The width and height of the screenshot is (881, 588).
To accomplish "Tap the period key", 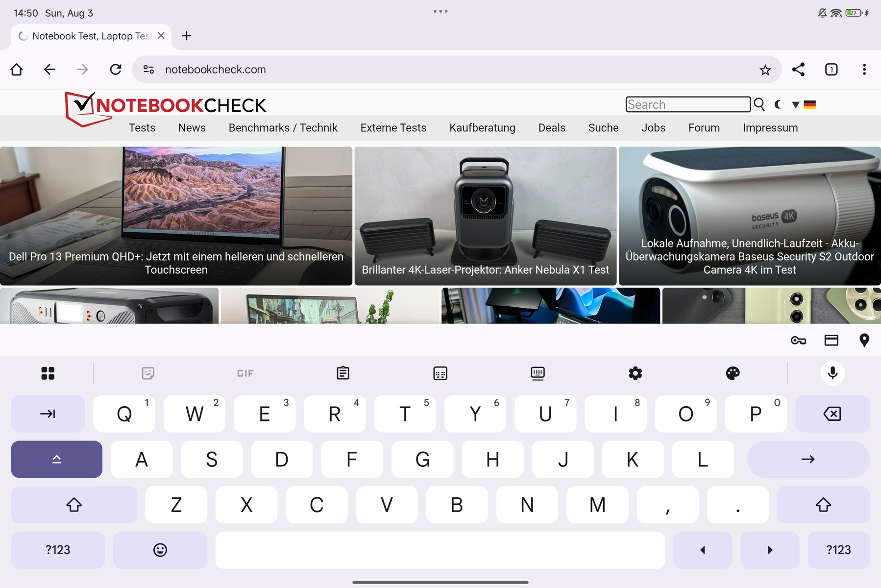I will (738, 505).
